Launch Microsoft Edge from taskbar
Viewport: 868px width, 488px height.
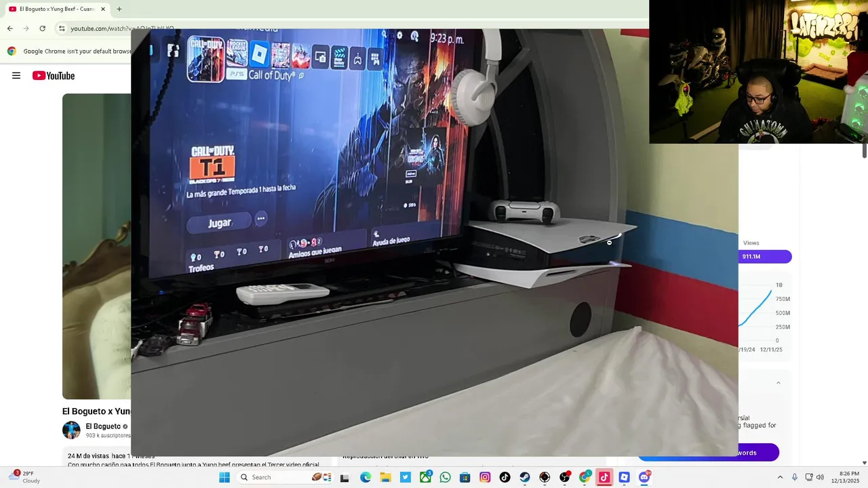point(366,477)
